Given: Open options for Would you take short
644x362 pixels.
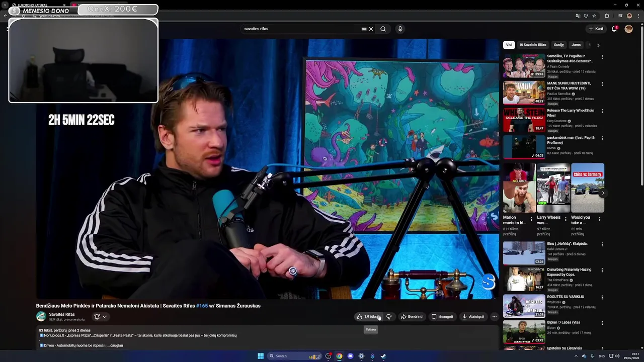Looking at the screenshot, I should pyautogui.click(x=600, y=219).
